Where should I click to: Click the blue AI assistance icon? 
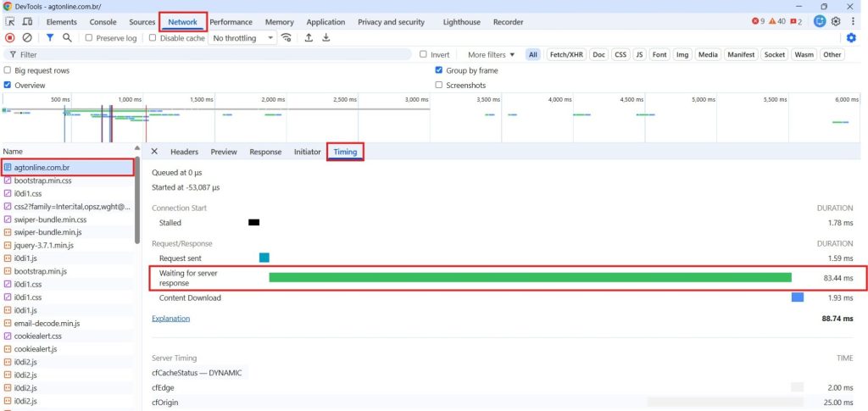coord(820,21)
